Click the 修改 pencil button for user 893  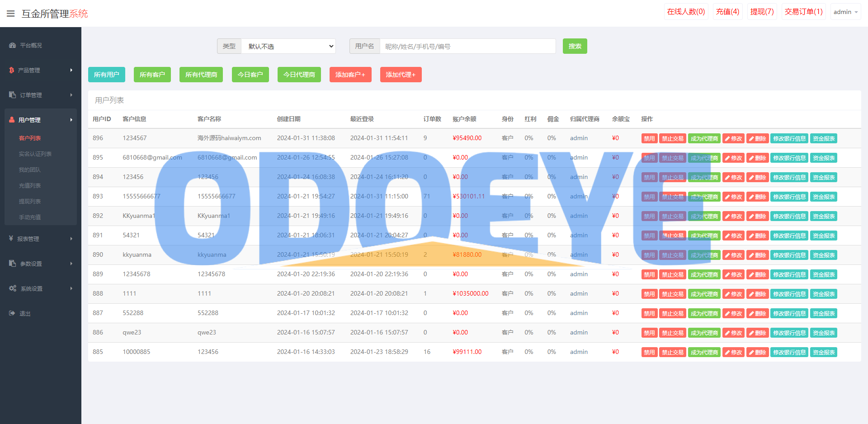coord(733,197)
